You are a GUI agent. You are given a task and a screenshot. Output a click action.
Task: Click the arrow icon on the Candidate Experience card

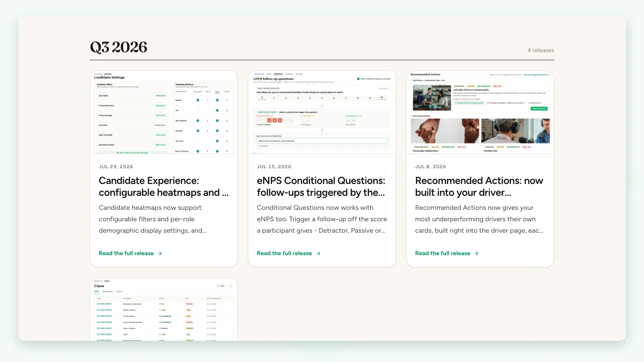point(160,253)
